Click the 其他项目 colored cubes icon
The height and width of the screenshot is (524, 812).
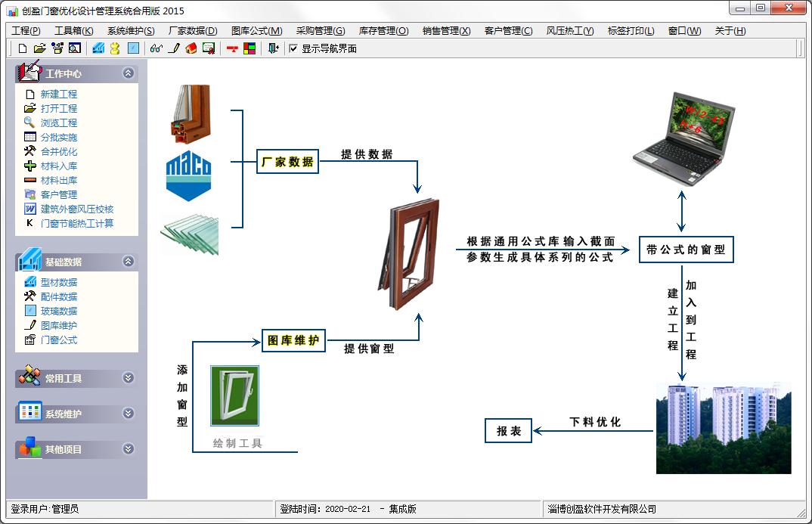point(29,447)
